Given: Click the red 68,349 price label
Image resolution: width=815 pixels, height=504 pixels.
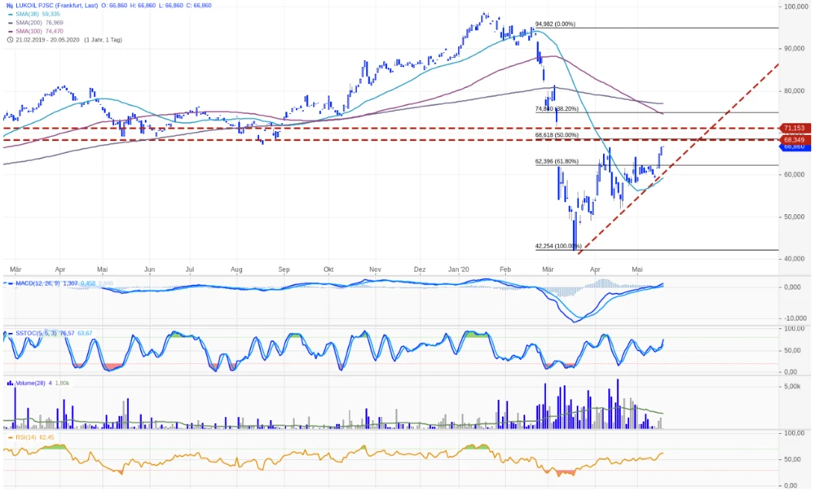Looking at the screenshot, I should pos(793,140).
